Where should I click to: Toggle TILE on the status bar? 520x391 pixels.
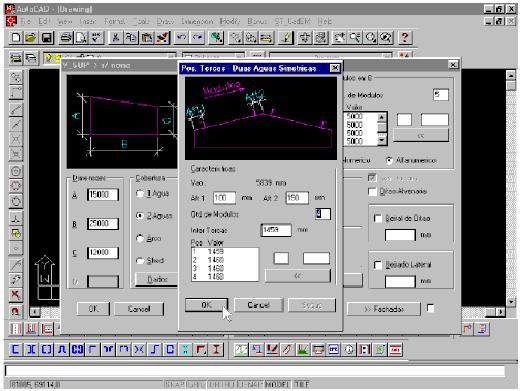coord(301,384)
